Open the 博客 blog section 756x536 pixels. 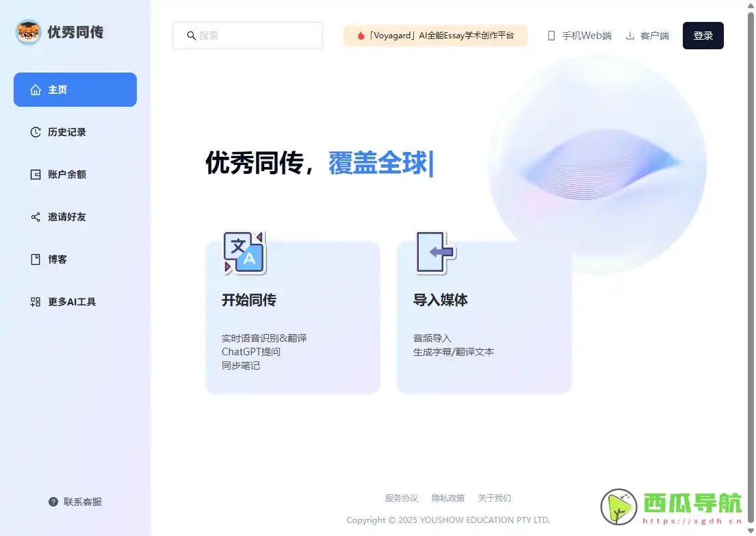click(56, 259)
